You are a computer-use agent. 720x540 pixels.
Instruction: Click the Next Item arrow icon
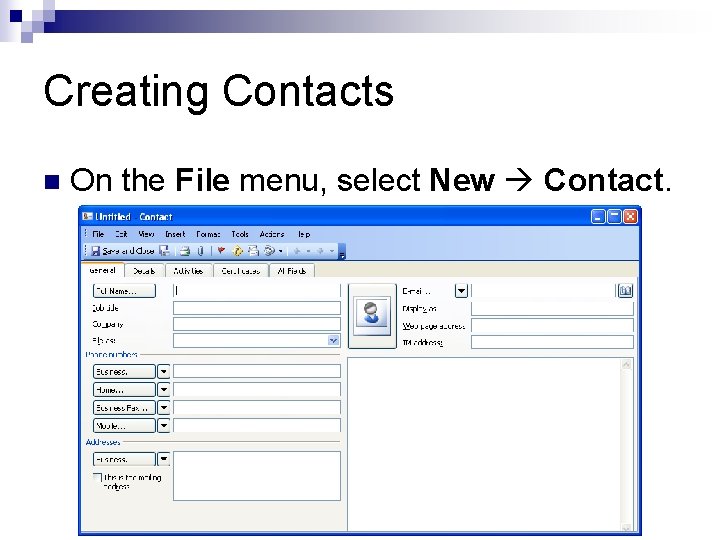click(x=320, y=251)
